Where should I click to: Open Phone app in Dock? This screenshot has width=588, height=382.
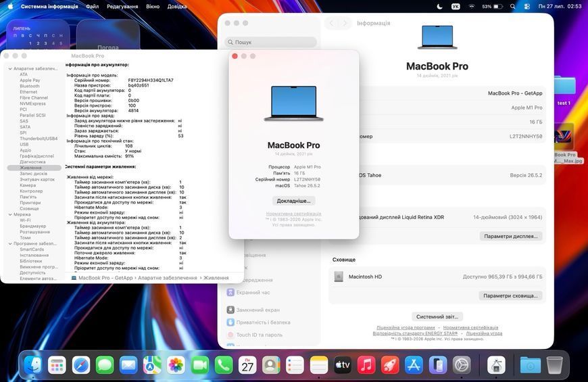tap(224, 364)
